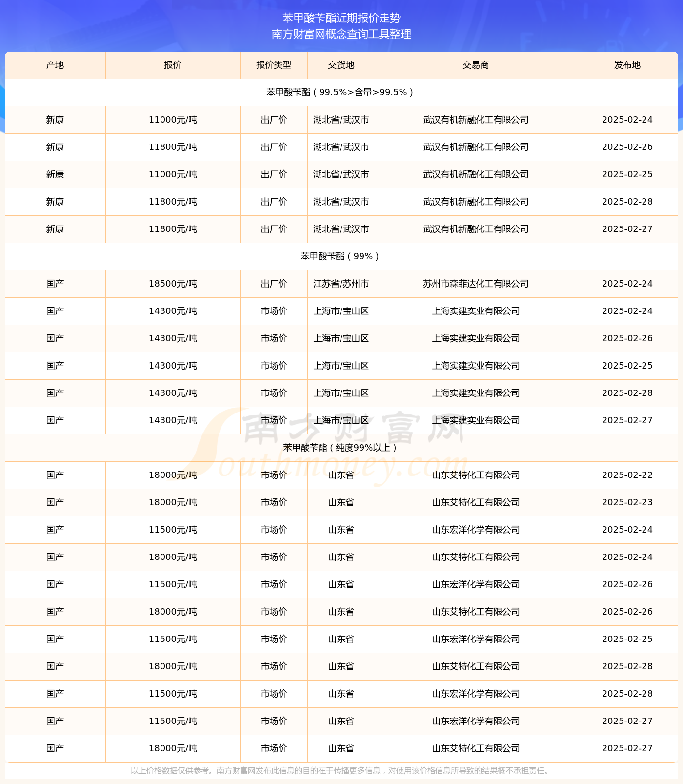Screen dimensions: 683x784
Task: Click the price 18500元/吨
Action: click(x=173, y=284)
